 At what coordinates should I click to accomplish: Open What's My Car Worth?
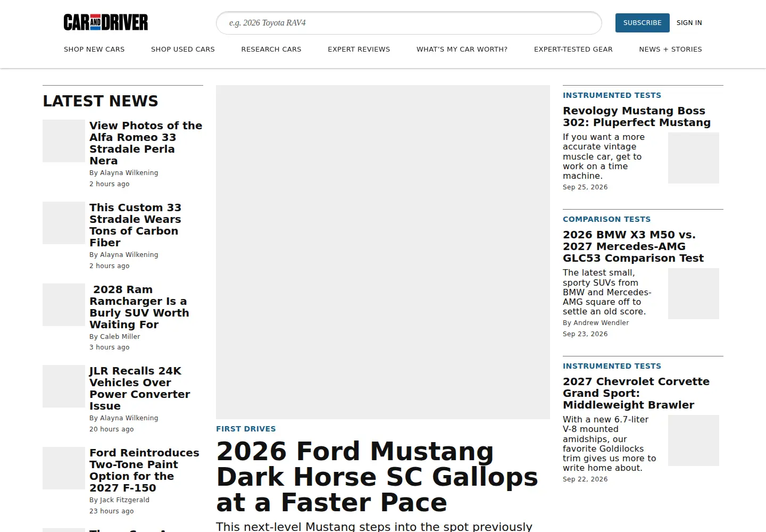click(462, 49)
